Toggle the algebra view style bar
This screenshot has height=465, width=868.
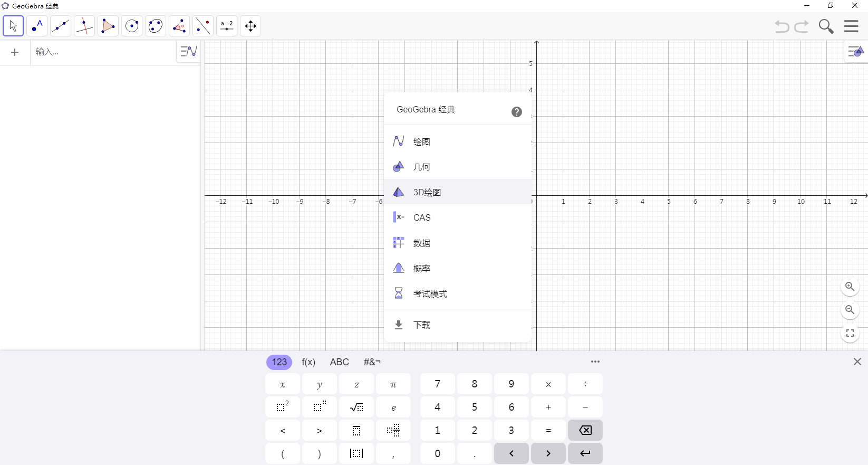(x=188, y=52)
